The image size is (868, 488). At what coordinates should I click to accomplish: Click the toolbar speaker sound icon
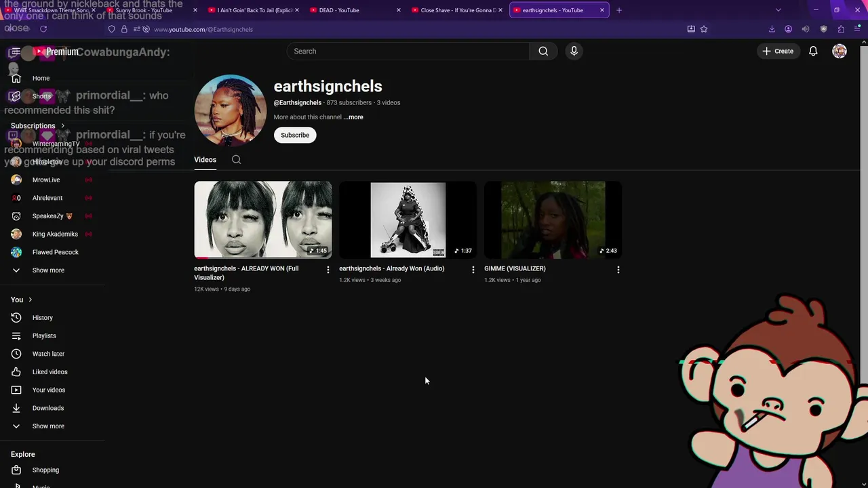pyautogui.click(x=806, y=29)
